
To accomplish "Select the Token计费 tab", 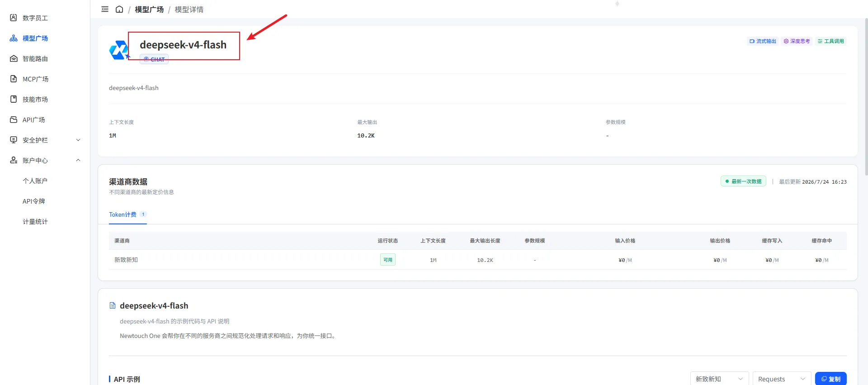I will pos(127,214).
